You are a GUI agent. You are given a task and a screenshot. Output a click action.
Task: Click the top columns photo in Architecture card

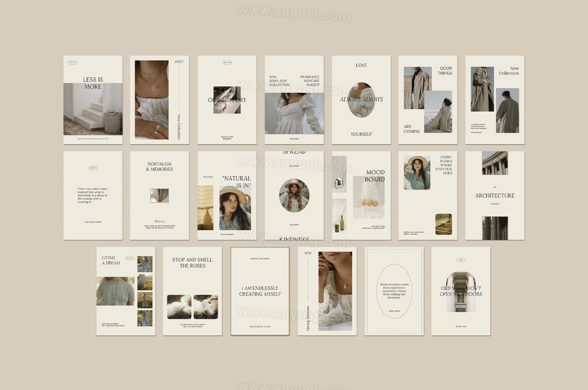pos(495,163)
